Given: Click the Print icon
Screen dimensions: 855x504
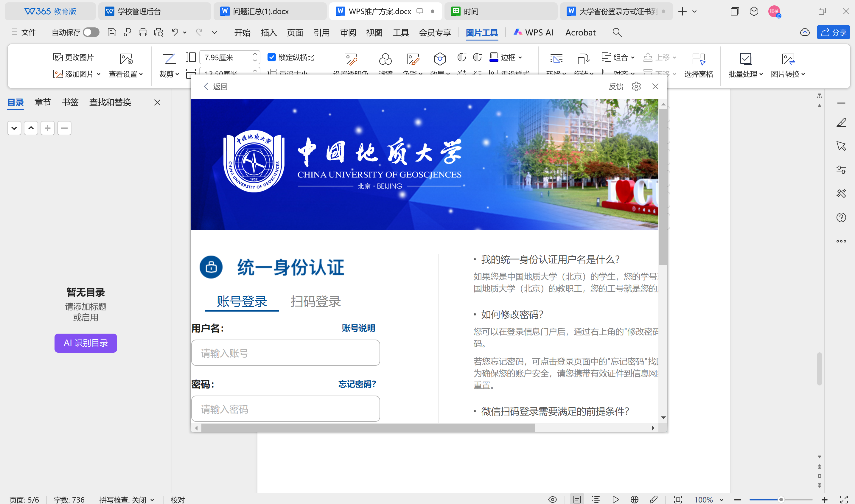Looking at the screenshot, I should [143, 32].
